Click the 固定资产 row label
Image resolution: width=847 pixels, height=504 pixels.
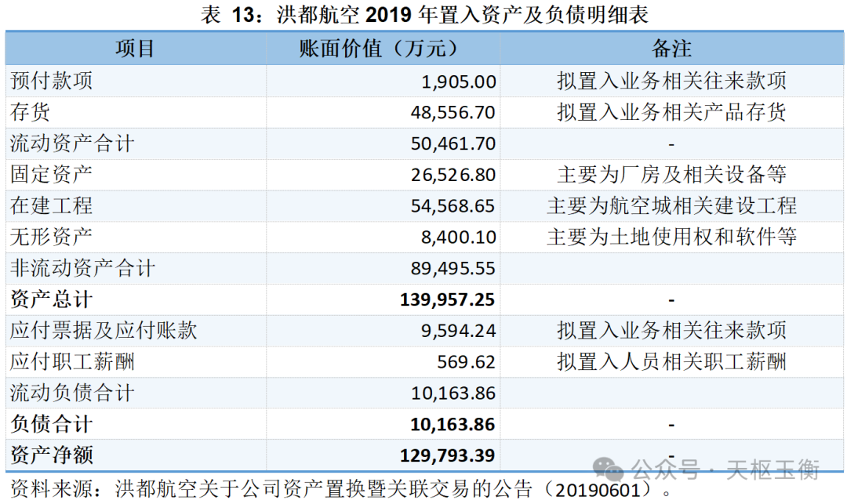click(x=51, y=175)
